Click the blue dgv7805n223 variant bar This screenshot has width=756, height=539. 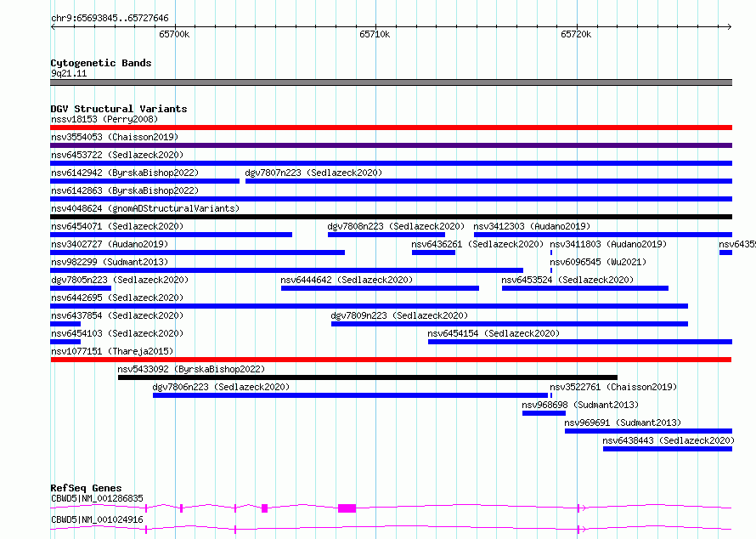coord(81,288)
